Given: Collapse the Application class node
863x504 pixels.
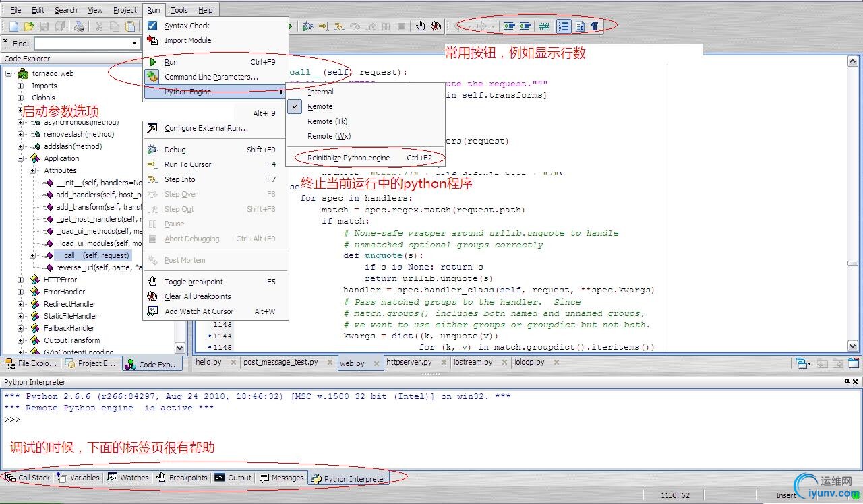Looking at the screenshot, I should [21, 158].
